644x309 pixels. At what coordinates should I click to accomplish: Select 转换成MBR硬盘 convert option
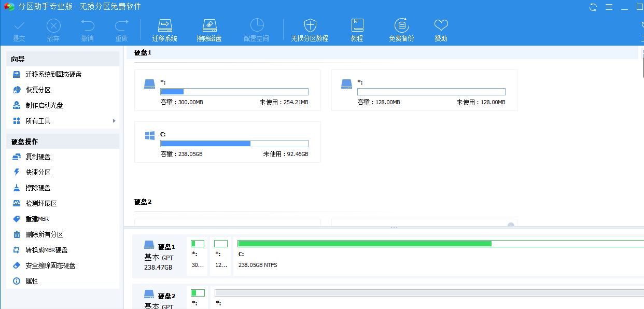tap(63, 250)
